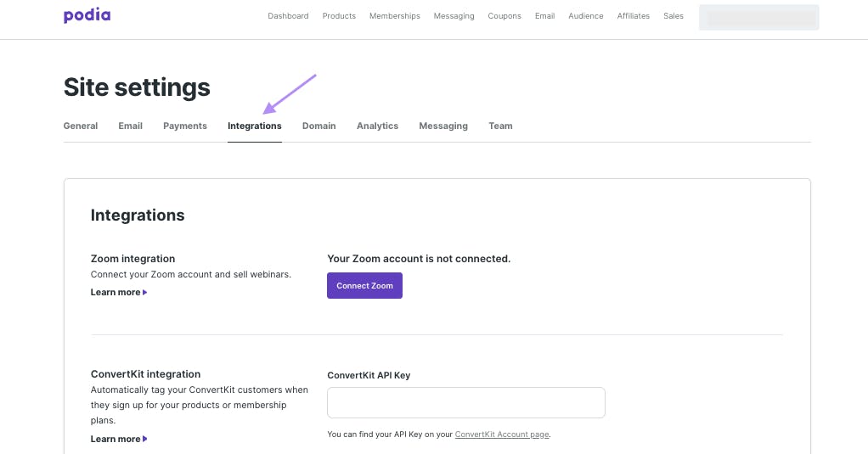Open Learn more under Zoom integration
The image size is (868, 454).
(118, 292)
